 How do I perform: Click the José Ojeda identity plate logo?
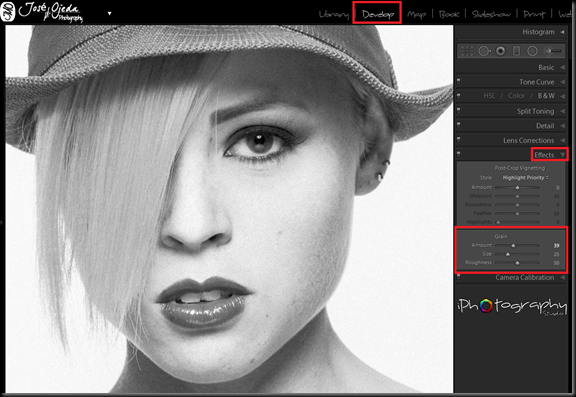point(42,12)
